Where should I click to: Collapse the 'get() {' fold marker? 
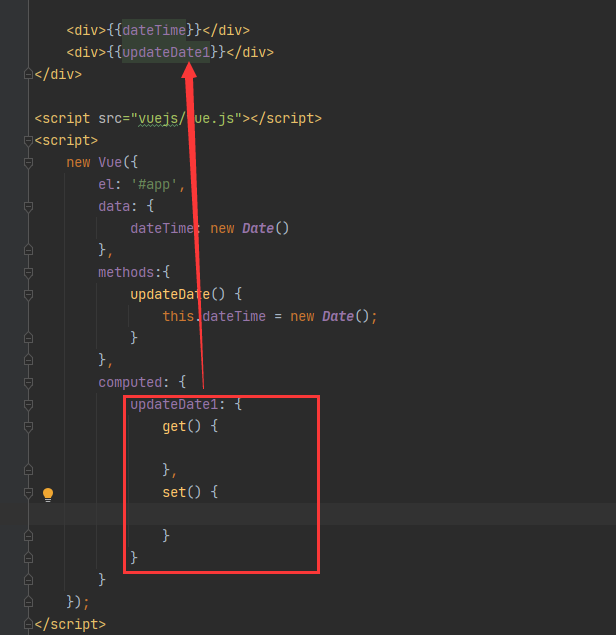click(28, 427)
